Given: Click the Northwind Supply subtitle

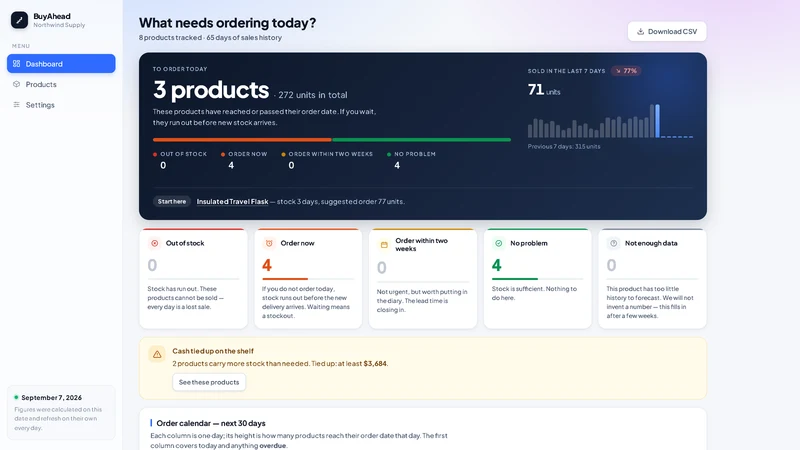Looking at the screenshot, I should click(x=59, y=25).
